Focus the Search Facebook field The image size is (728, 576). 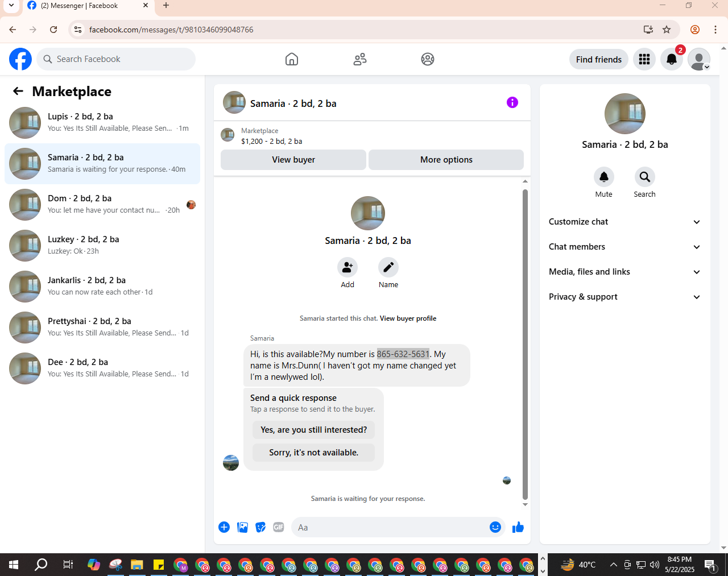[x=116, y=59]
